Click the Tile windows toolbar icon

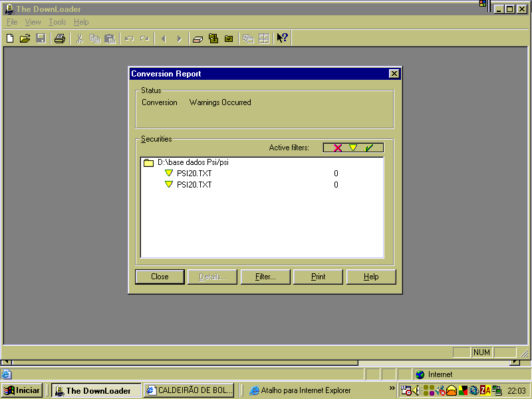263,39
